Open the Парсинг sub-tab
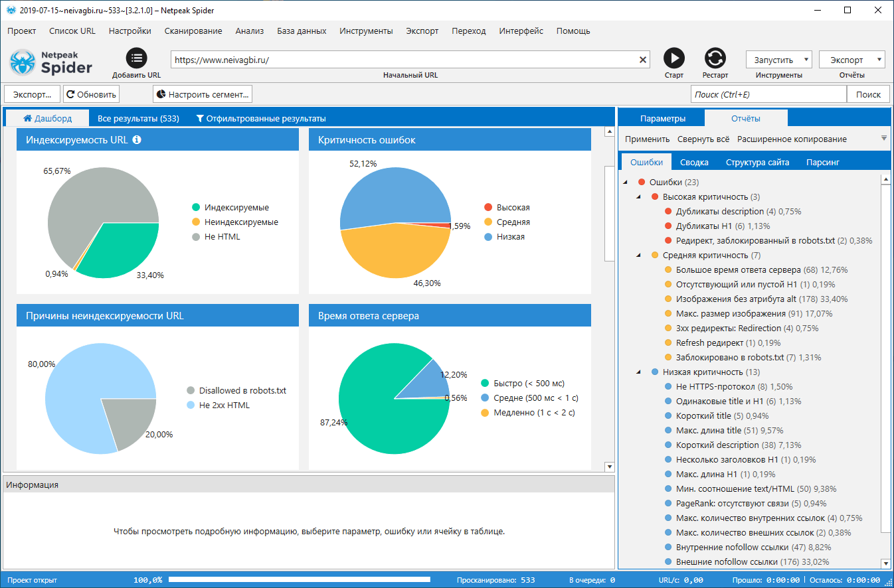 (823, 162)
